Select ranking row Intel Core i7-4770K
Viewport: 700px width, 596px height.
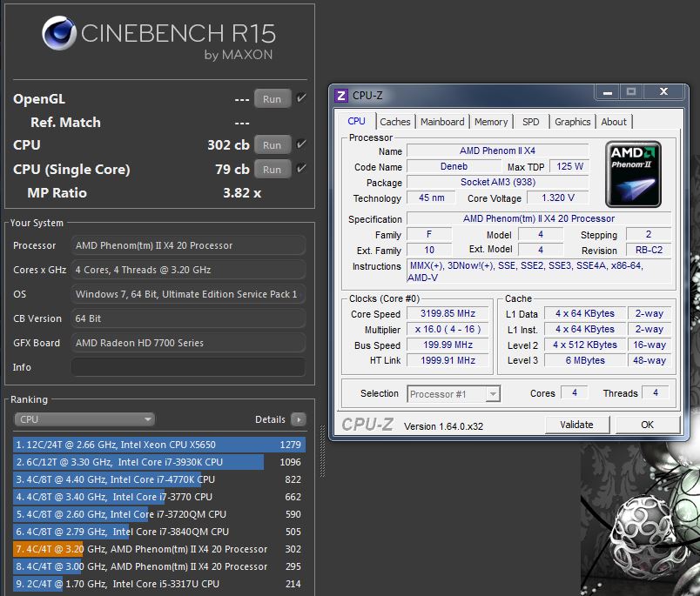tap(159, 479)
